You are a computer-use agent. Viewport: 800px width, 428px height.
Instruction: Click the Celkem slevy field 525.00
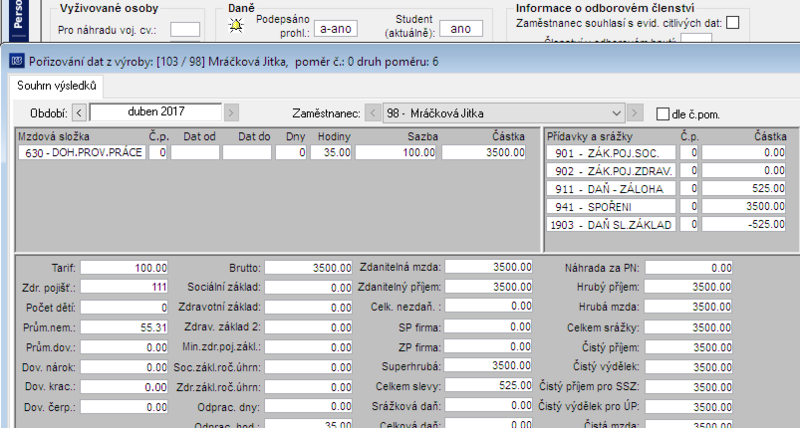click(488, 386)
